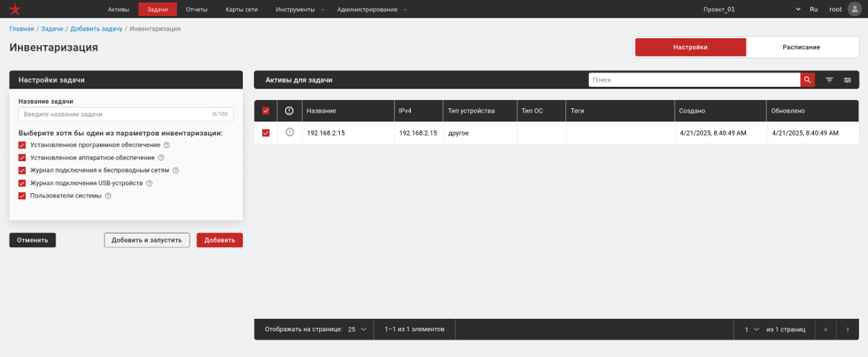Click the 'Отменить' button
Screen dimensions: 868x357
[33, 240]
